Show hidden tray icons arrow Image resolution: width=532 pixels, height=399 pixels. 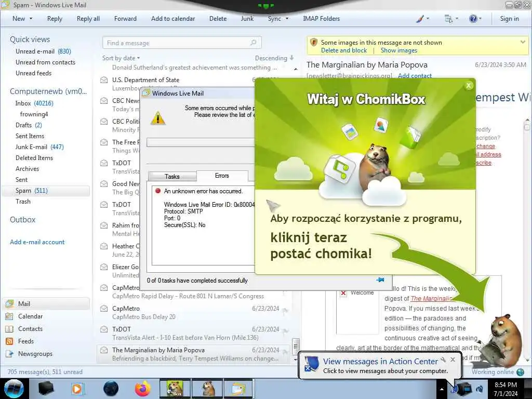[x=442, y=389]
